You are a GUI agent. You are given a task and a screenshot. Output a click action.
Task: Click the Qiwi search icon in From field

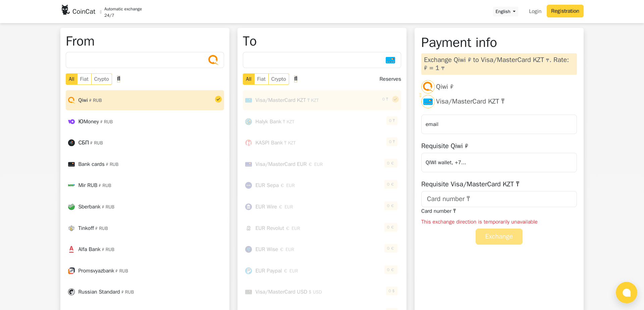point(213,60)
